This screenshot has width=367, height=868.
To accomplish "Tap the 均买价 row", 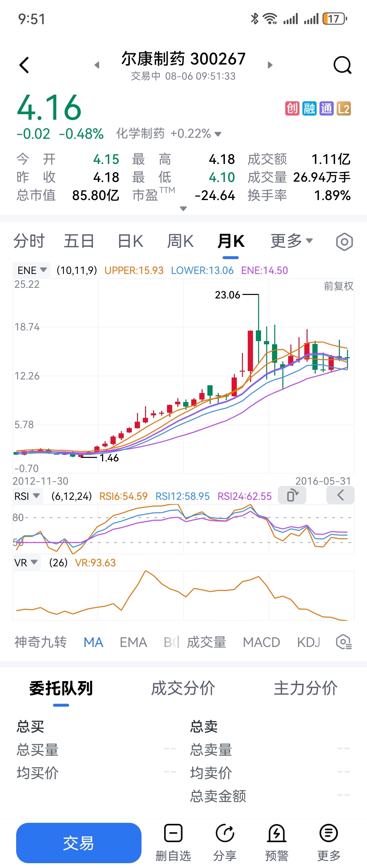I will point(97,773).
